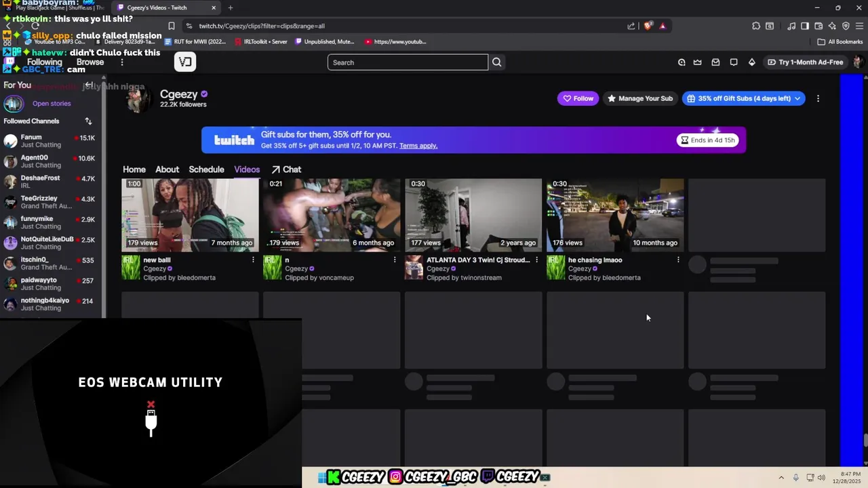Sort followed channels via arrows icon

click(x=88, y=121)
